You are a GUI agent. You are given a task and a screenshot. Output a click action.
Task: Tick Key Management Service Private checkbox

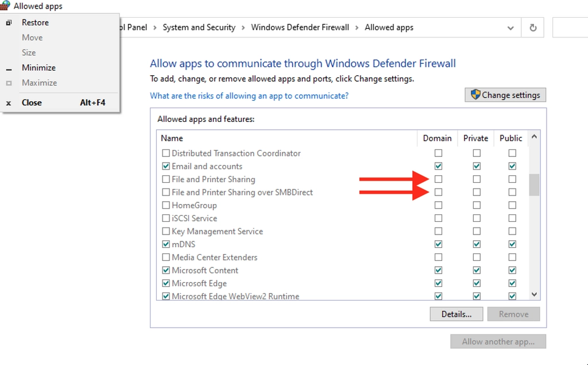(x=476, y=231)
